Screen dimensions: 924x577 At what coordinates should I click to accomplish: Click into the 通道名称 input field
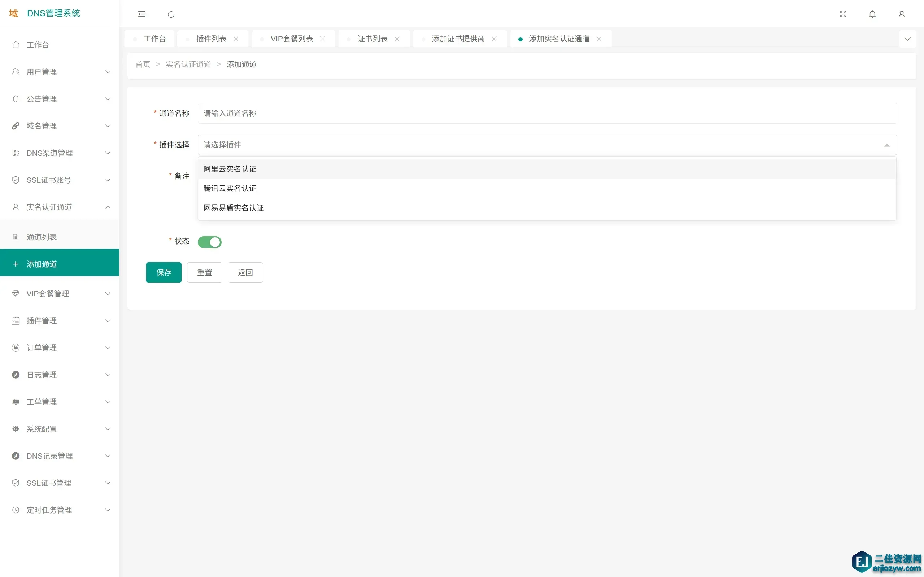547,113
